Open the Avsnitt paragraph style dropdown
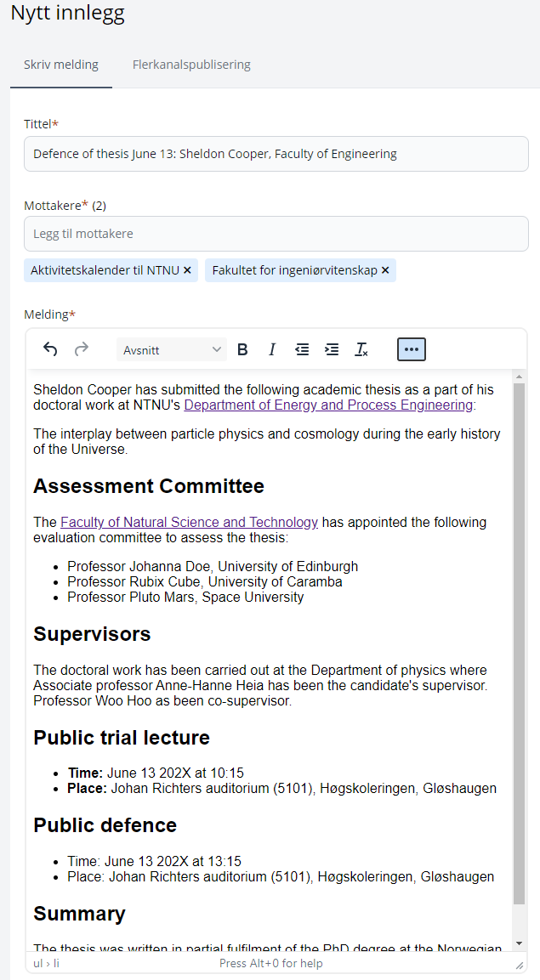The image size is (540, 980). (172, 349)
